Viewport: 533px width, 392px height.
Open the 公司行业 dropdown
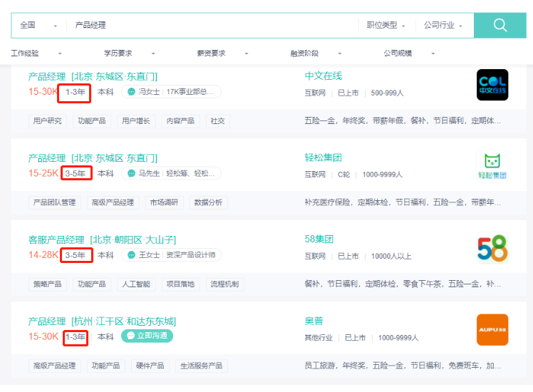[x=443, y=25]
